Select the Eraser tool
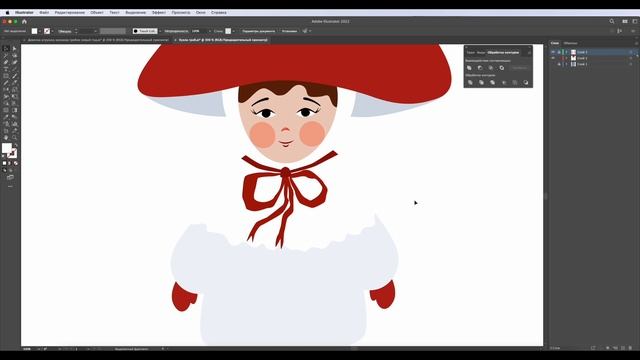 point(15,83)
